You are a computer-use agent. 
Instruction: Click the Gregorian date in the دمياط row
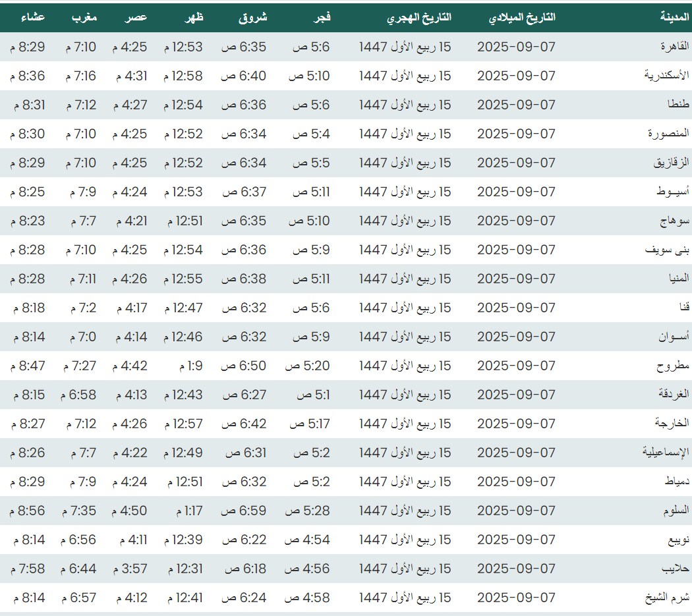516,482
